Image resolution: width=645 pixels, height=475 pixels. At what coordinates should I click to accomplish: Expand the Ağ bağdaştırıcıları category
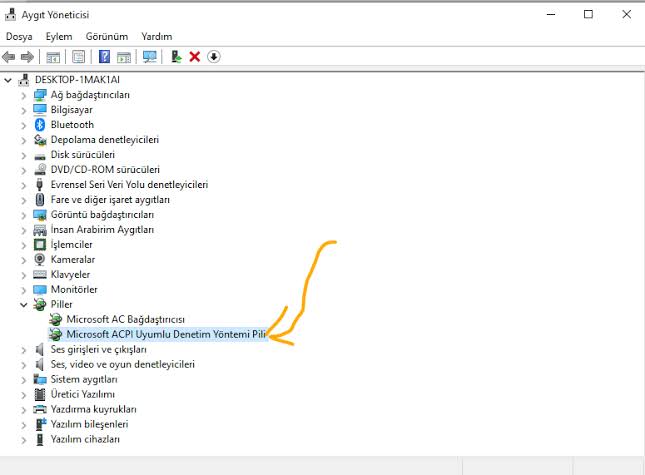click(23, 95)
